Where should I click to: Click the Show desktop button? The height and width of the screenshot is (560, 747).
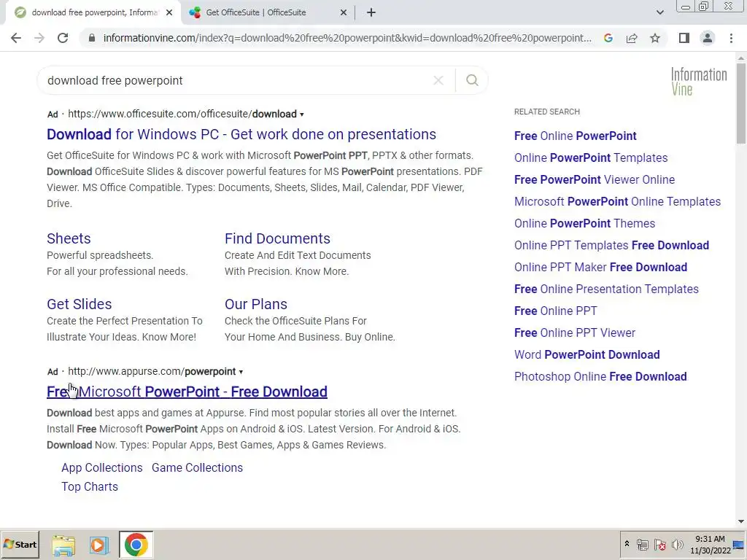point(739,545)
